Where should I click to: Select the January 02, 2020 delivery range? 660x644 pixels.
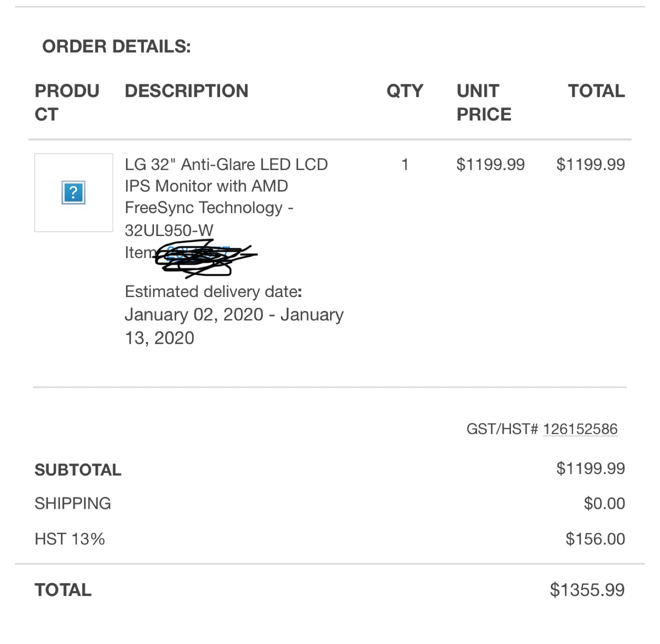tap(234, 326)
